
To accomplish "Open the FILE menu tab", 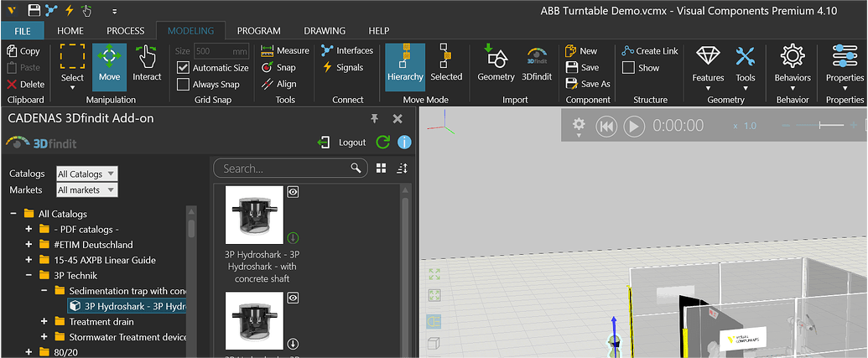I will (23, 31).
